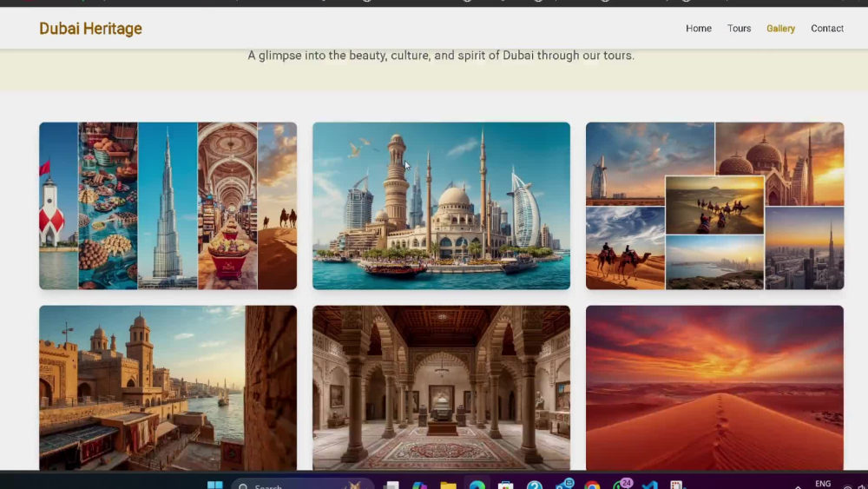868x489 pixels.
Task: Open the Contact page link
Action: click(827, 29)
